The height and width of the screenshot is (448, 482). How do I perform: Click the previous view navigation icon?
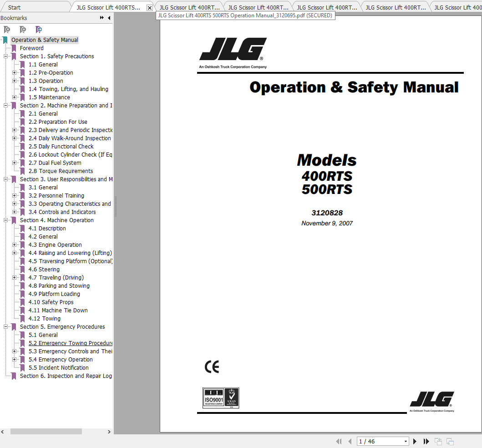tap(438, 442)
